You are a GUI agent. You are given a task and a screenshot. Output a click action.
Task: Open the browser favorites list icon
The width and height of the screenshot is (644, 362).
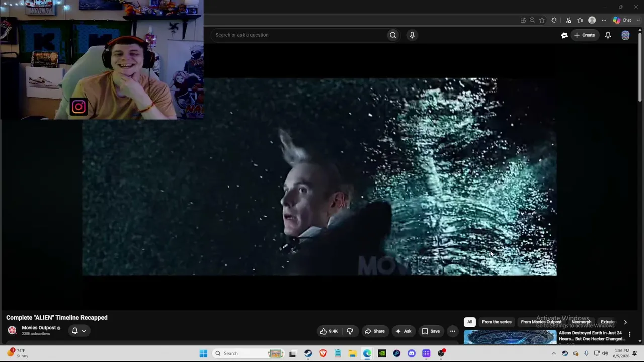(580, 20)
